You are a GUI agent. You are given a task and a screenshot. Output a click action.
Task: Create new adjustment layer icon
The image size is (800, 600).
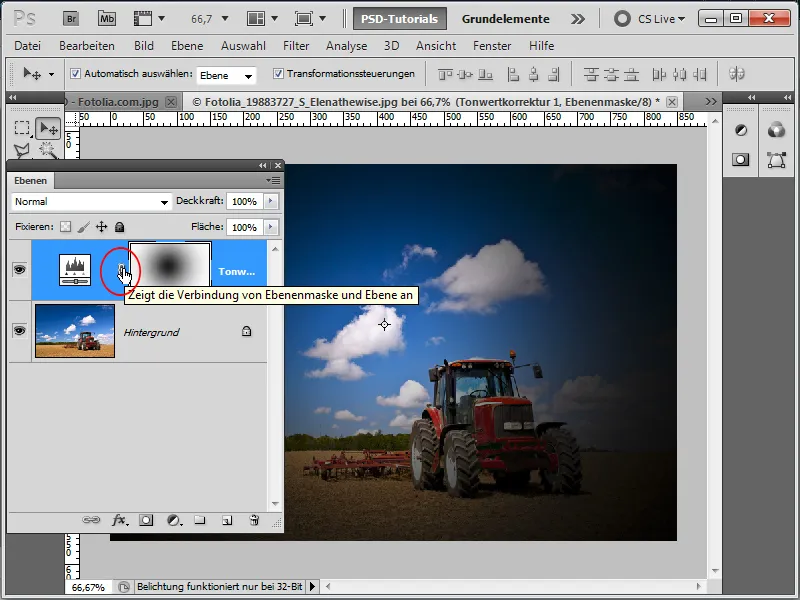pos(174,520)
